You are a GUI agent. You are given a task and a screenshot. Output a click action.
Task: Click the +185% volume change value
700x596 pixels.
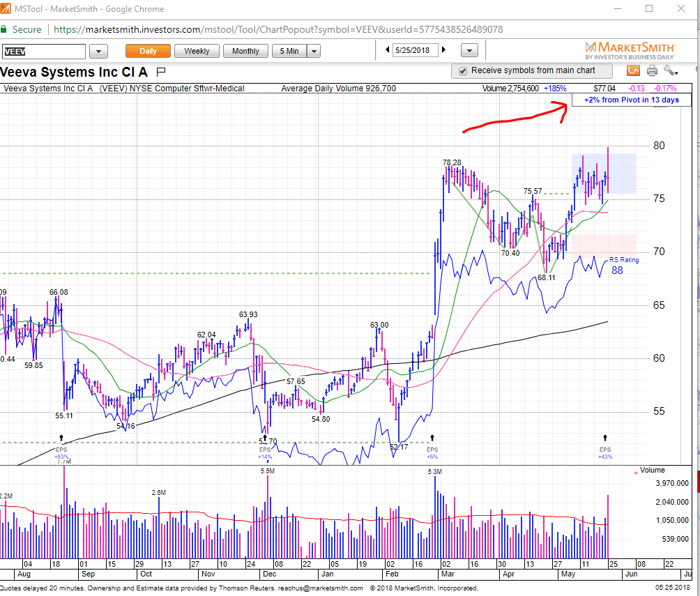555,89
